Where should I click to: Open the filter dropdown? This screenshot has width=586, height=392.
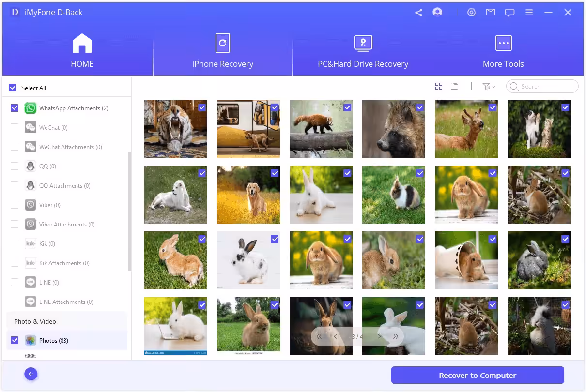tap(489, 86)
